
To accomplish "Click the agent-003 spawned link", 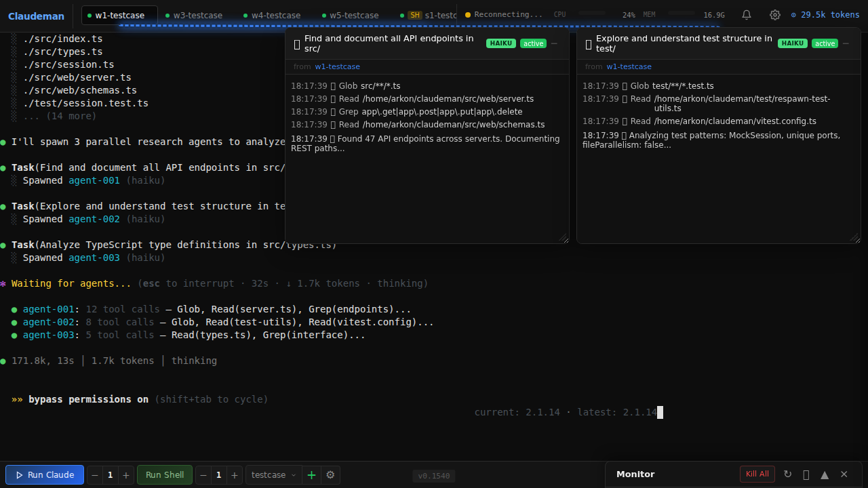I will [x=94, y=258].
